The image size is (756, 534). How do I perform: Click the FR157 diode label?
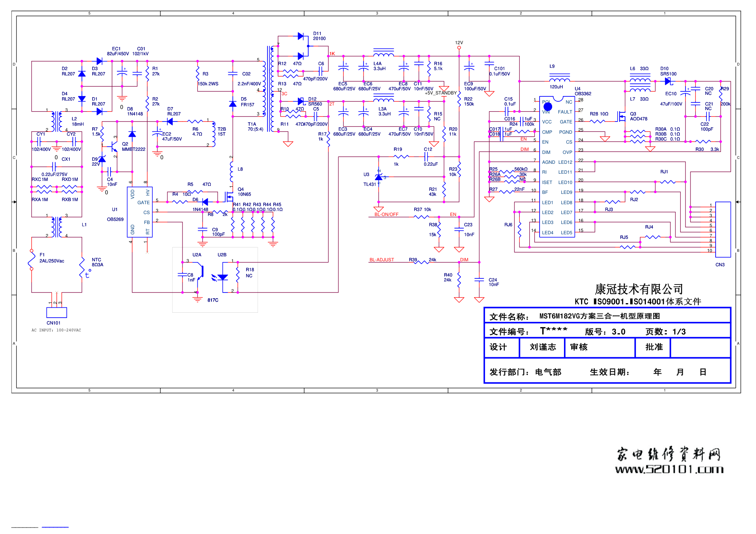247,105
